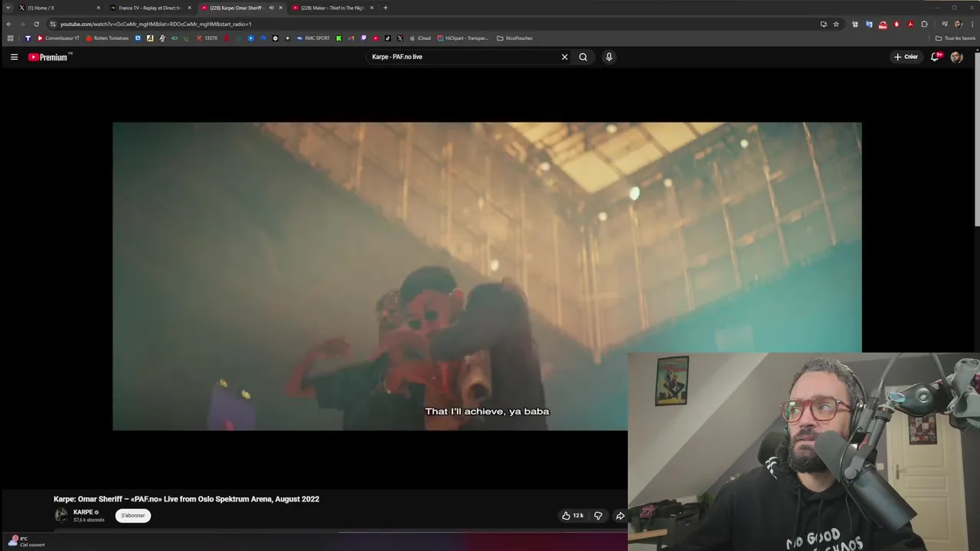Go back with the browser back arrow
The height and width of the screenshot is (551, 980).
click(9, 24)
